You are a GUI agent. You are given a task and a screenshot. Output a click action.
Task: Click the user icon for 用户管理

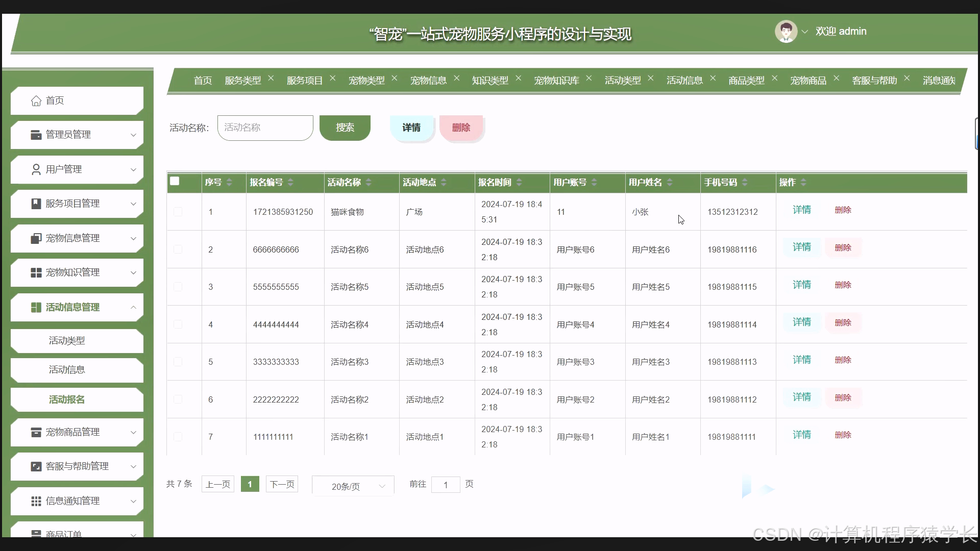pos(35,169)
